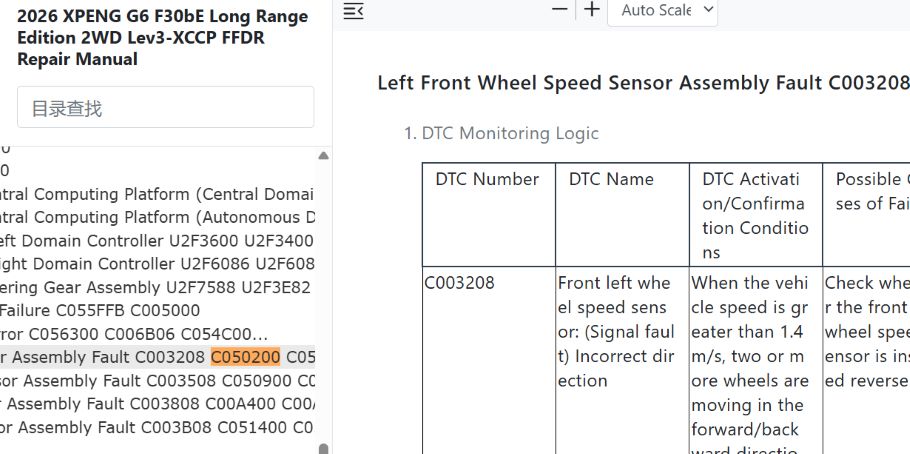Open the Failure C055FFB C005000 entry
This screenshot has width=910, height=454.
[x=100, y=311]
